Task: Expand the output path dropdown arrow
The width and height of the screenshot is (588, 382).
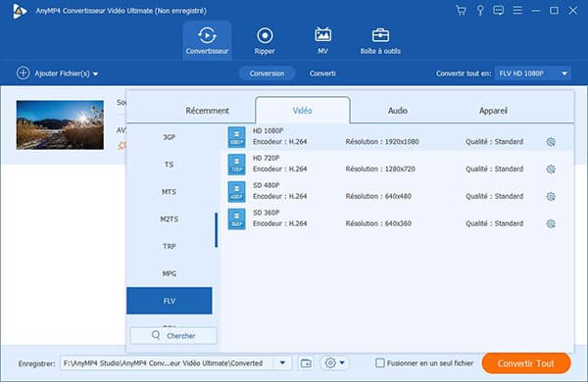Action: click(282, 362)
